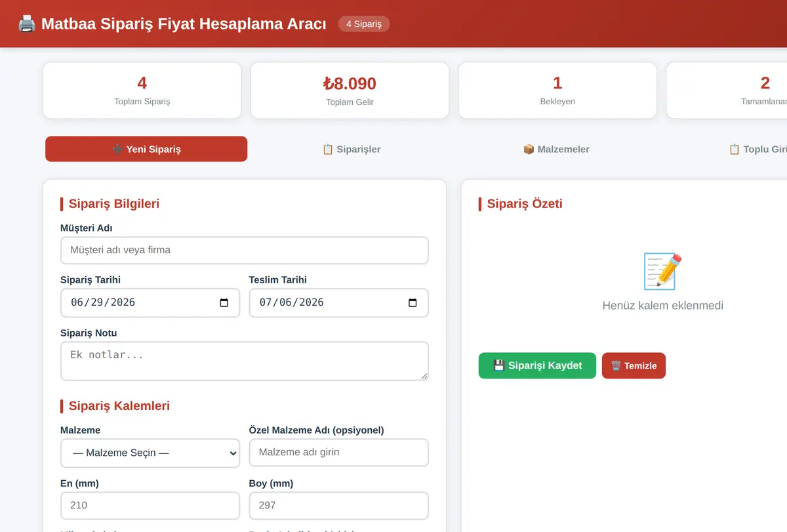Click the Sipariş Bilgileri heading
The width and height of the screenshot is (787, 532).
(114, 203)
